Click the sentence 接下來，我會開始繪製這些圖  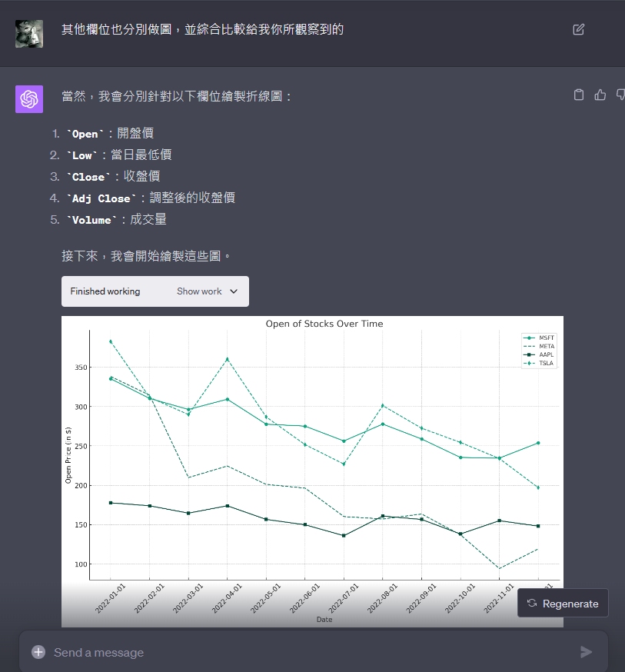pos(146,256)
